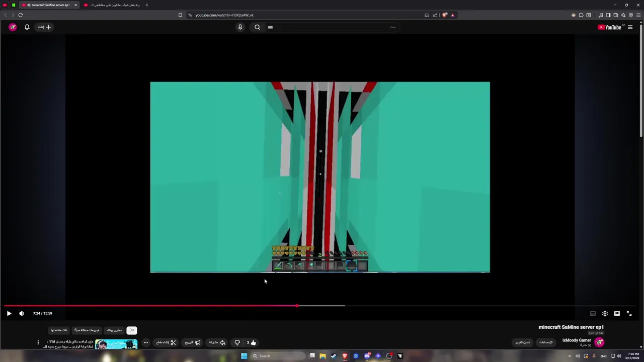Open the IxMoody Gamer channel name
The width and height of the screenshot is (644, 362).
(577, 340)
